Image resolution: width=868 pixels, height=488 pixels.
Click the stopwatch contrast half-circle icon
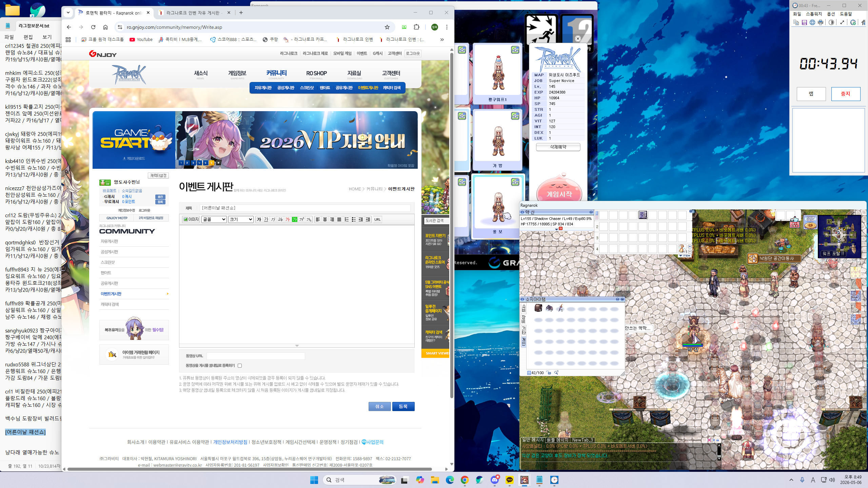831,23
